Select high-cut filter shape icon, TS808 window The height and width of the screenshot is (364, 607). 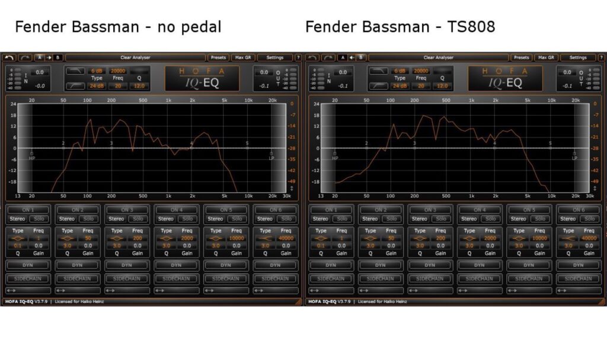(379, 71)
